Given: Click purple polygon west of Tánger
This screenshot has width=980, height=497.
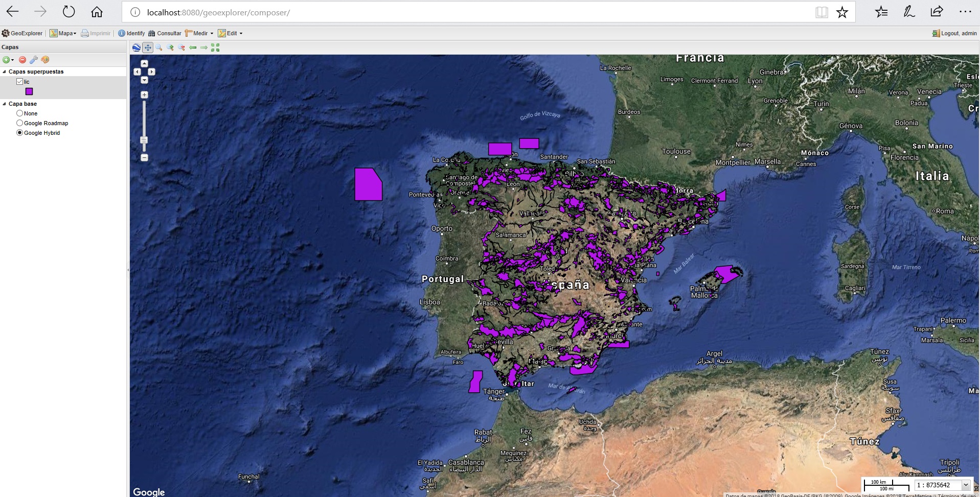Looking at the screenshot, I should pyautogui.click(x=475, y=382).
